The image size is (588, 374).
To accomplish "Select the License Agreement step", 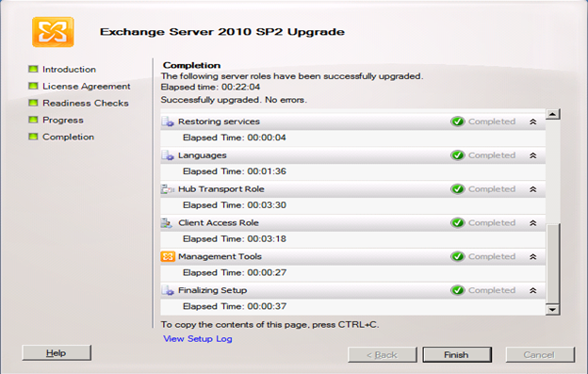I will (87, 86).
